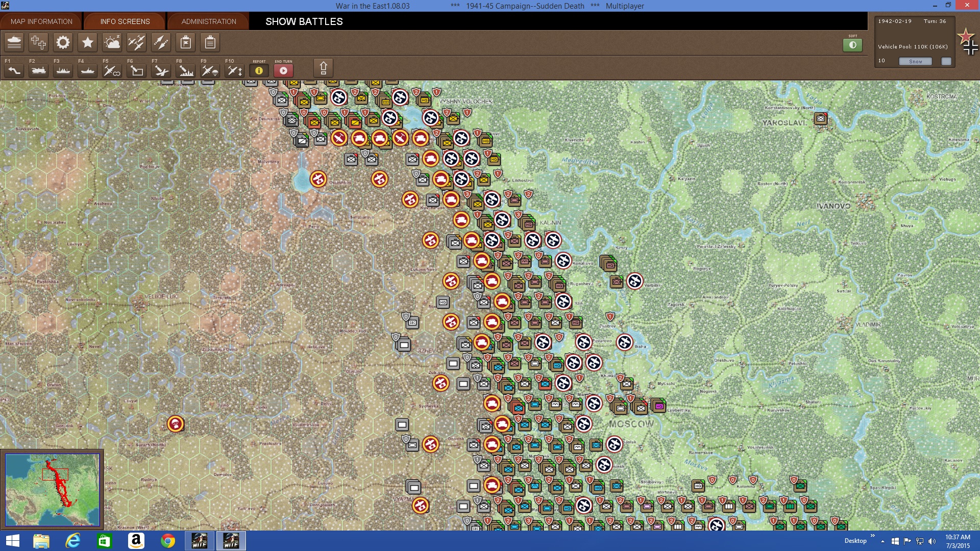Open the ADMINISTRATION tab
Image resolution: width=980 pixels, height=551 pixels.
(209, 21)
